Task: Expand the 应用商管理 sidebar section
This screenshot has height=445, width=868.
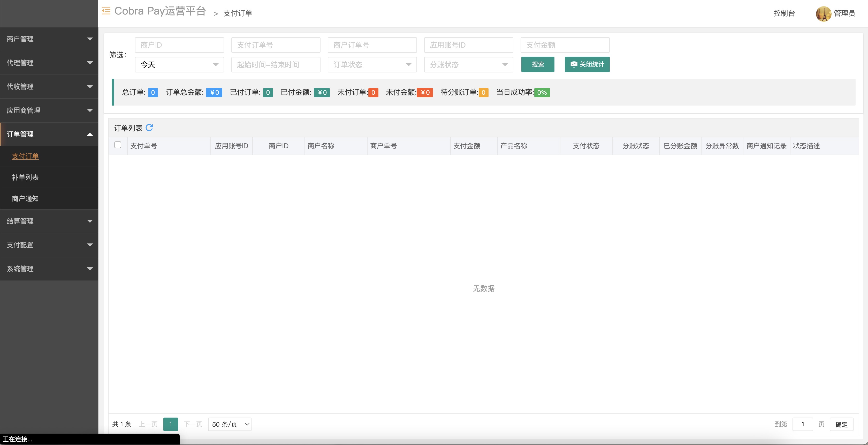Action: [x=49, y=110]
